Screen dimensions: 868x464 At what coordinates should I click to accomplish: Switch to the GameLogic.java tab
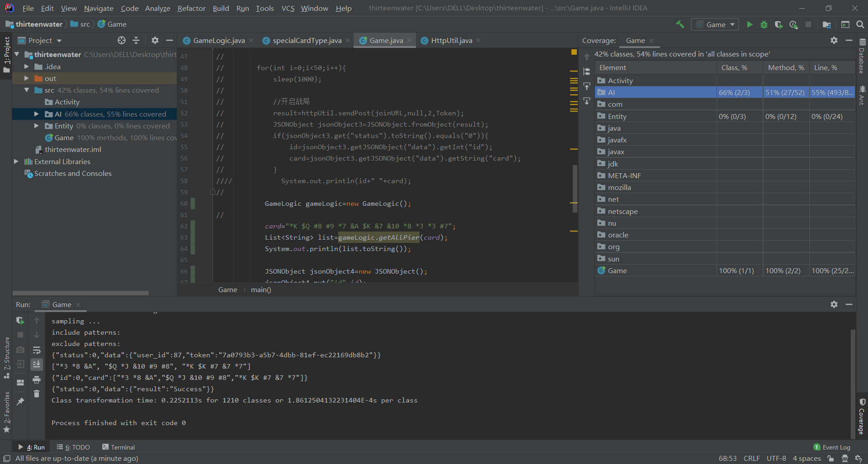(x=218, y=40)
